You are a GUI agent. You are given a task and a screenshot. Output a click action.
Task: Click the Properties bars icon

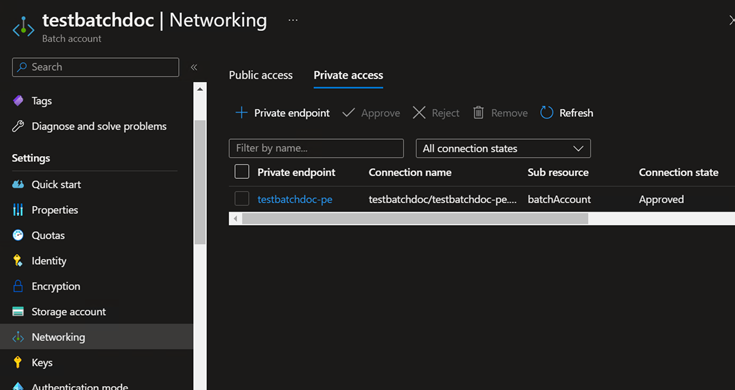point(18,210)
